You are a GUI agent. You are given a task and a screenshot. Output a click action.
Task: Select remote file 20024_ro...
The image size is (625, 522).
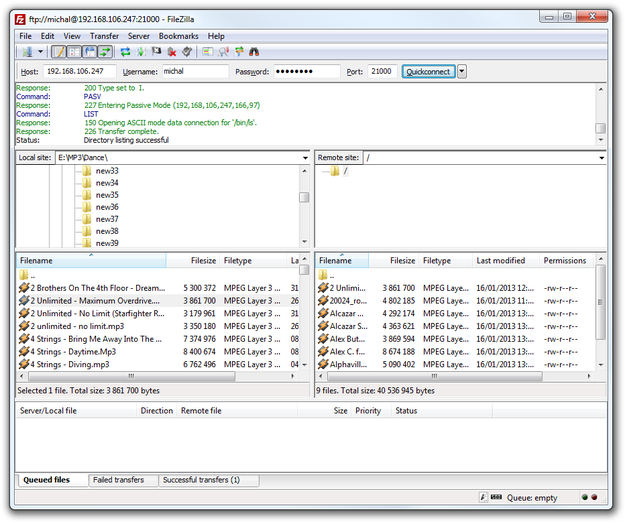tap(455, 301)
